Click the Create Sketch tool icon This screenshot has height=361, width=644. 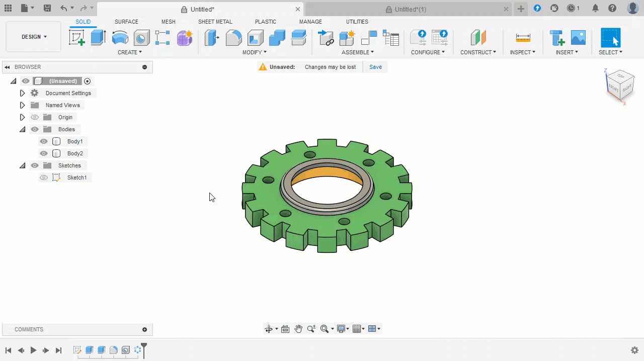pos(76,38)
